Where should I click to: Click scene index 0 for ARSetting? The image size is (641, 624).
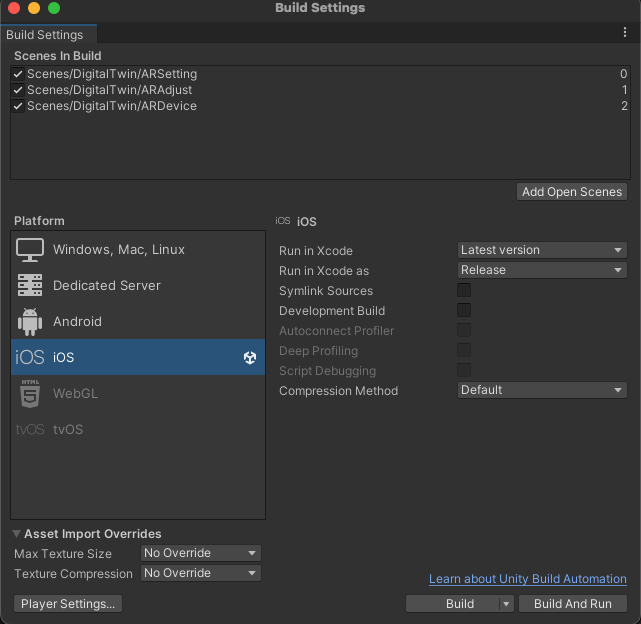623,74
